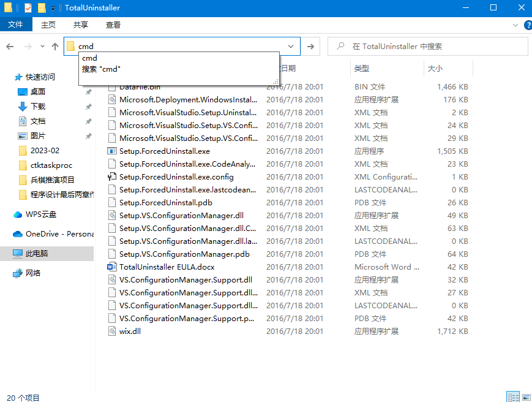Open 网络 in navigation pane

point(33,273)
